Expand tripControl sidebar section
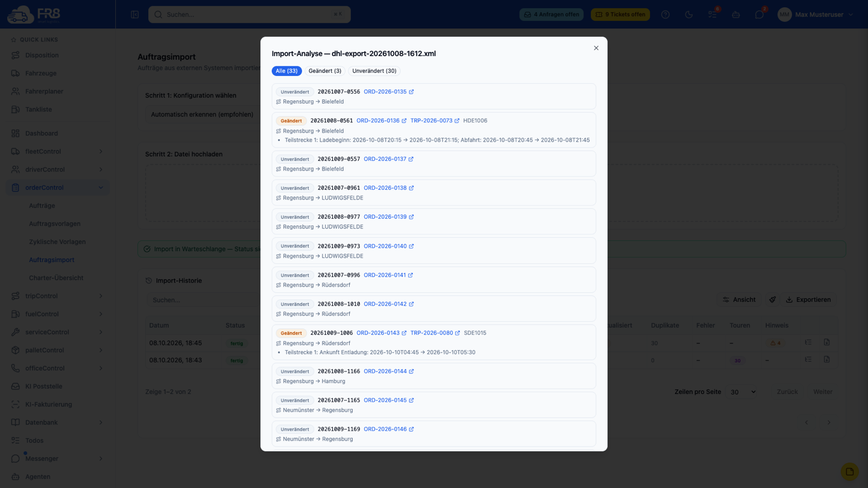This screenshot has width=868, height=488. click(57, 296)
